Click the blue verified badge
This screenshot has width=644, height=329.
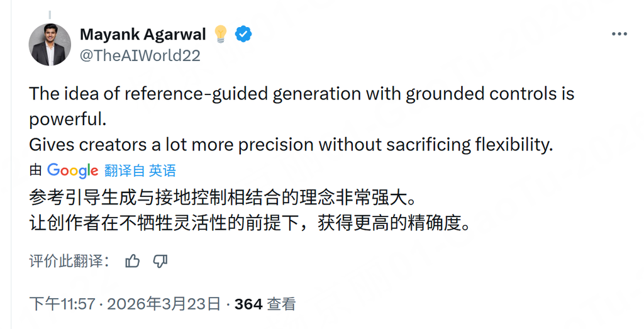click(243, 34)
